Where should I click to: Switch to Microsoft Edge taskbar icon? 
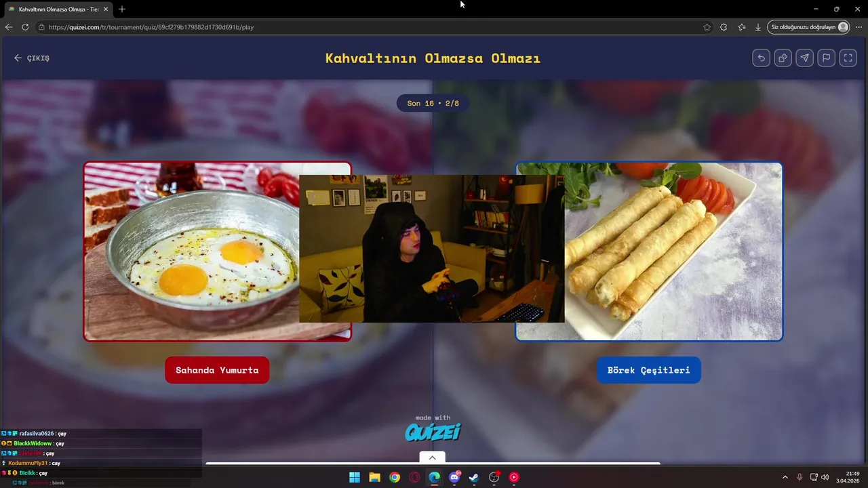pos(434,477)
